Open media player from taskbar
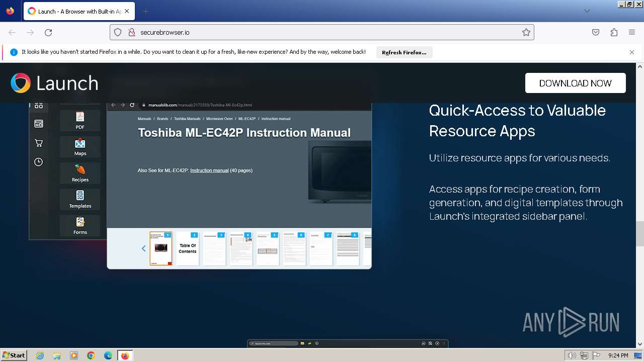This screenshot has height=362, width=644. [x=74, y=355]
